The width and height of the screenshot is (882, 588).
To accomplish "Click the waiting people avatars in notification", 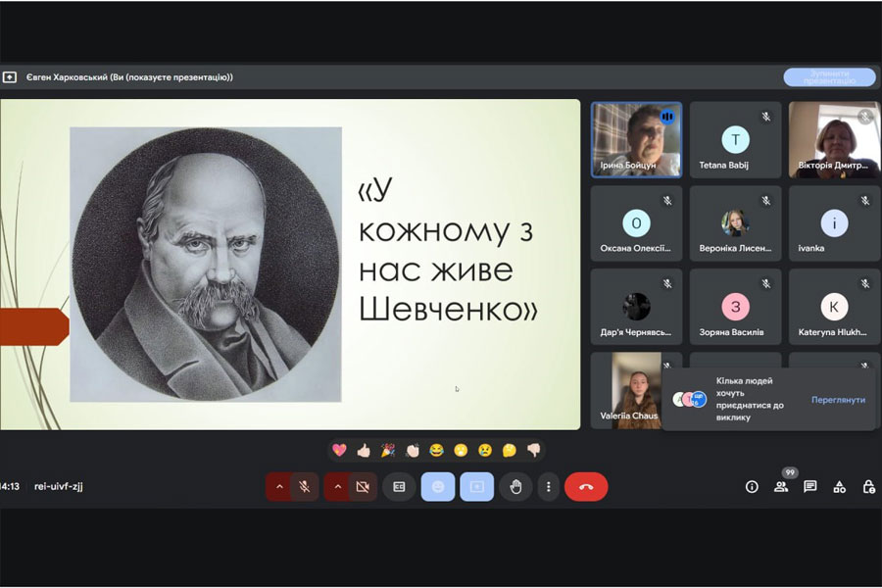I will click(x=690, y=400).
